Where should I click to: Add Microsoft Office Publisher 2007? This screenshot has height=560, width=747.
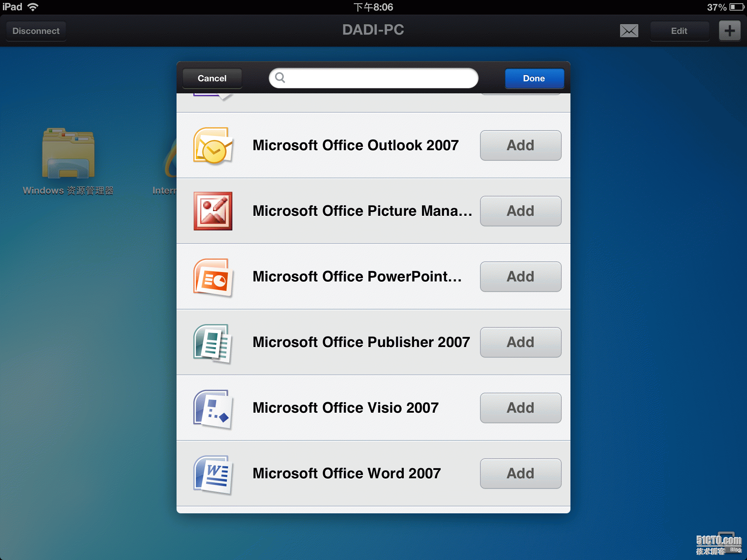point(520,342)
